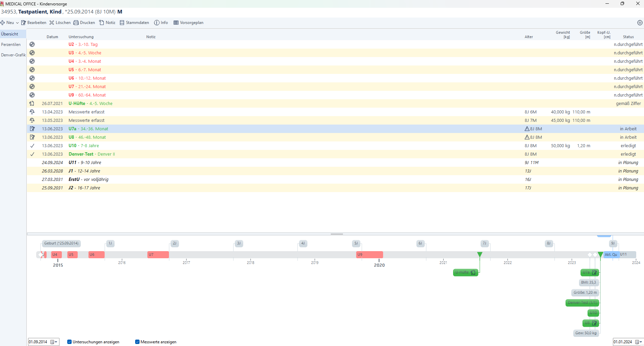Open the Neu dropdown arrow
The width and height of the screenshot is (644, 346).
pyautogui.click(x=17, y=23)
